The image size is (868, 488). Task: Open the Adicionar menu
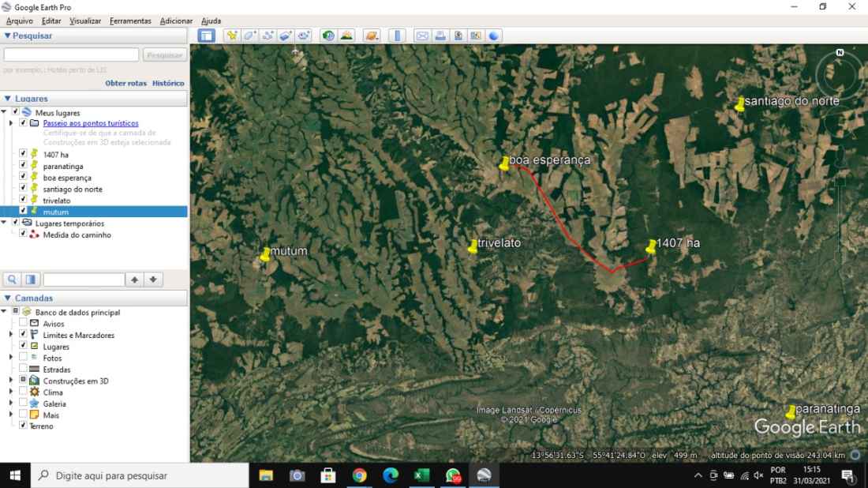176,21
